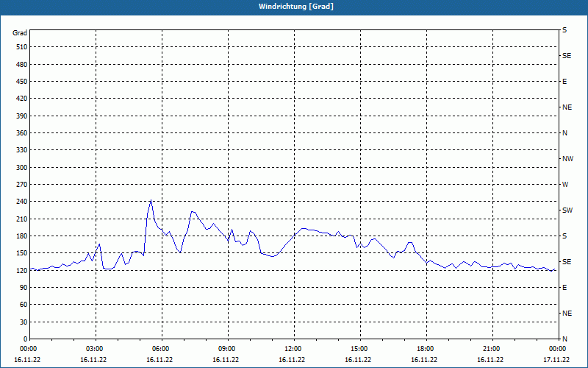
Task: Select the E compass label at 450 level
Action: [564, 82]
